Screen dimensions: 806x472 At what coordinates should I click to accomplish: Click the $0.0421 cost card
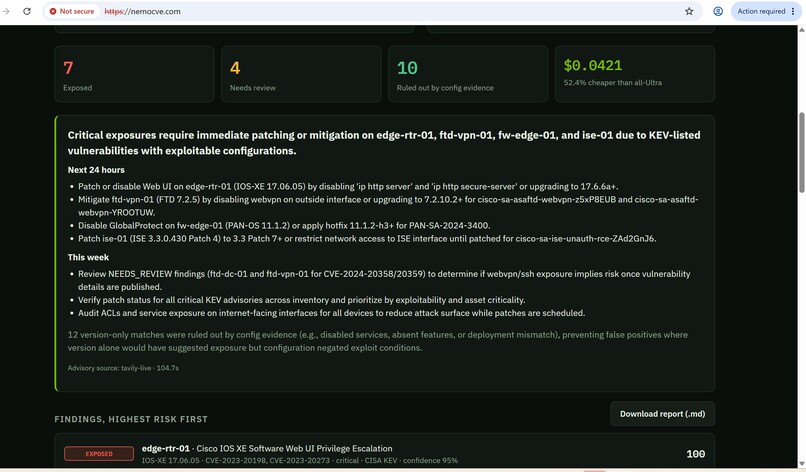point(635,74)
